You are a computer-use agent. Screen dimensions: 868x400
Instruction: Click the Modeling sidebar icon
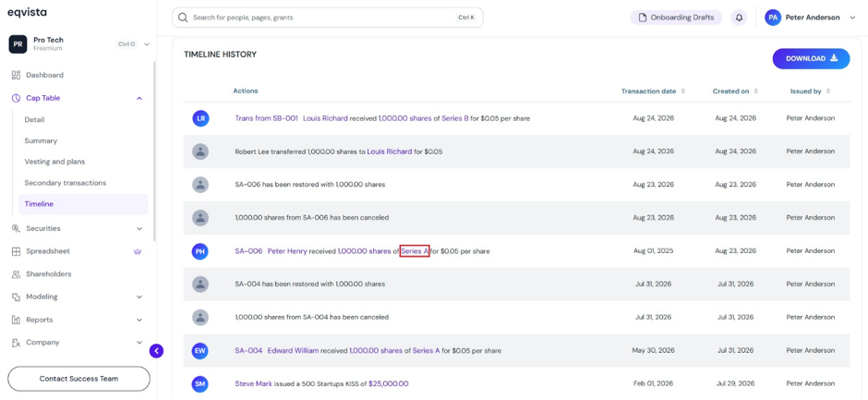click(16, 297)
